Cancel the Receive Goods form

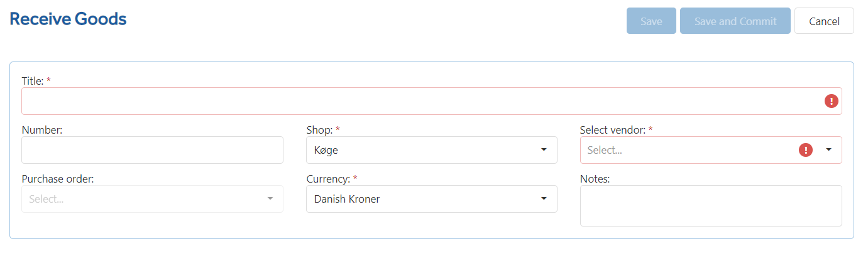click(824, 21)
